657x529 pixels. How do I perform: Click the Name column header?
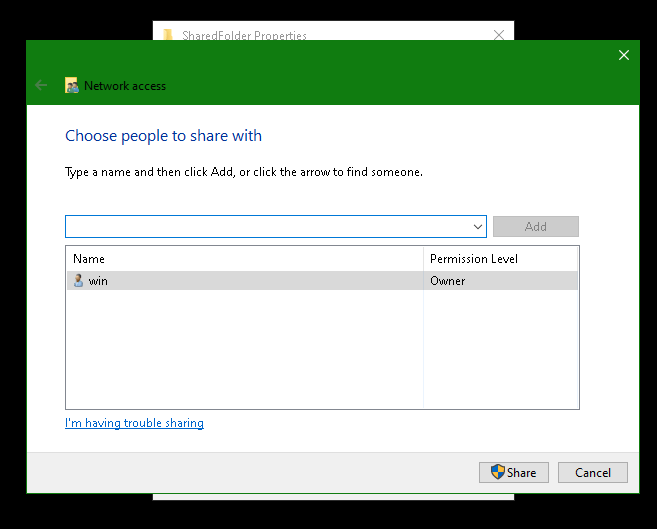point(245,259)
